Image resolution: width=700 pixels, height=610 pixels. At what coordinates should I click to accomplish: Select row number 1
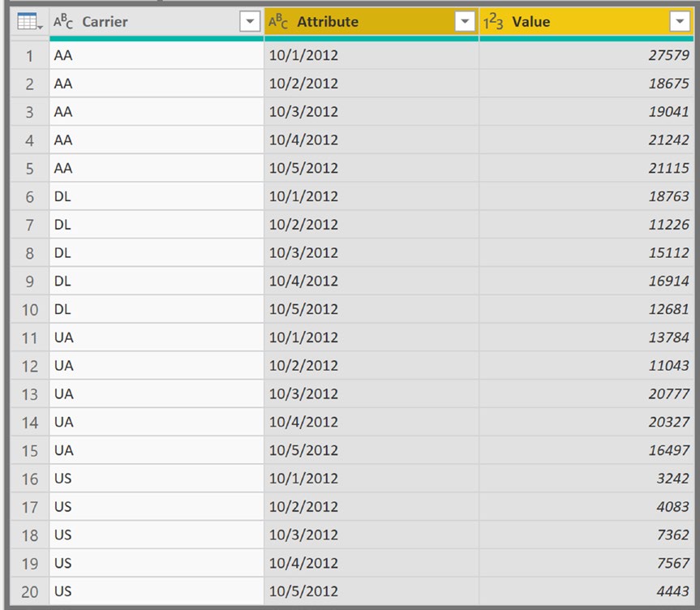pos(29,55)
